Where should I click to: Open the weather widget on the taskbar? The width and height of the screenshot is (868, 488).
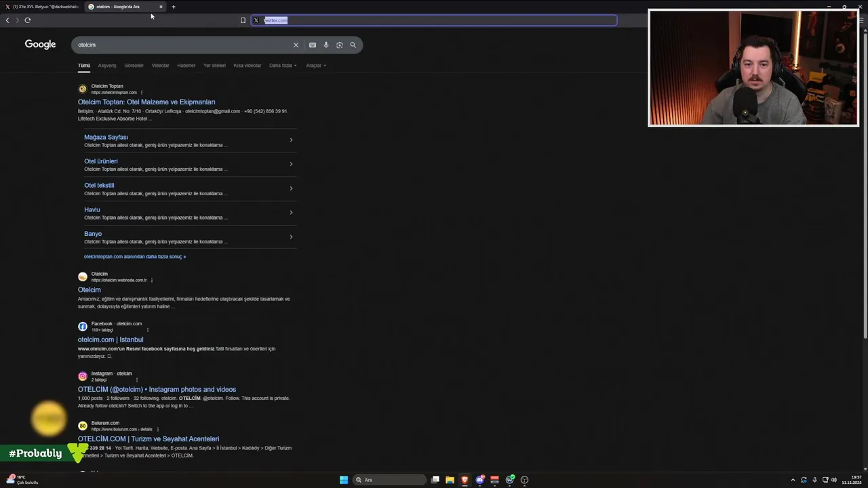22,480
